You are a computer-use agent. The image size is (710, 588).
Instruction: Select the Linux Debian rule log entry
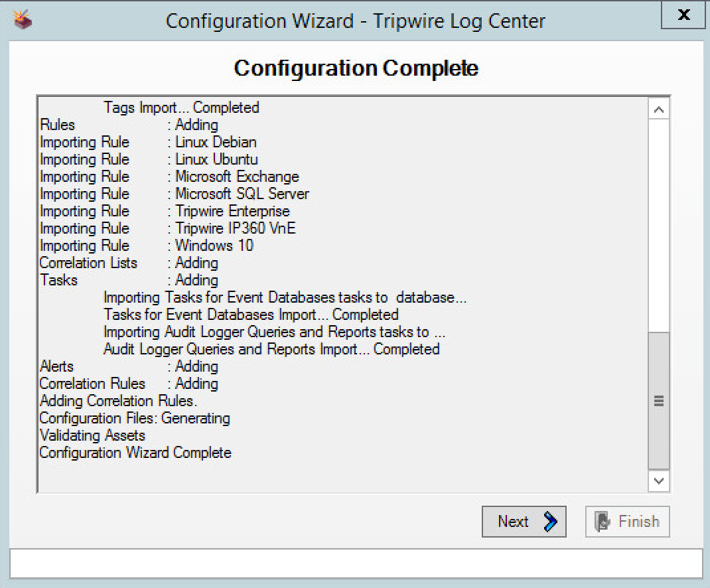click(215, 142)
